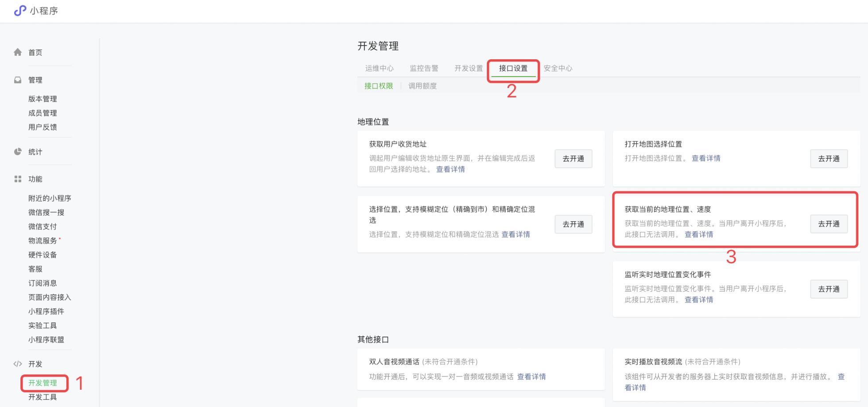Open 微信支付 in the sidebar
Image resolution: width=868 pixels, height=407 pixels.
tap(43, 227)
